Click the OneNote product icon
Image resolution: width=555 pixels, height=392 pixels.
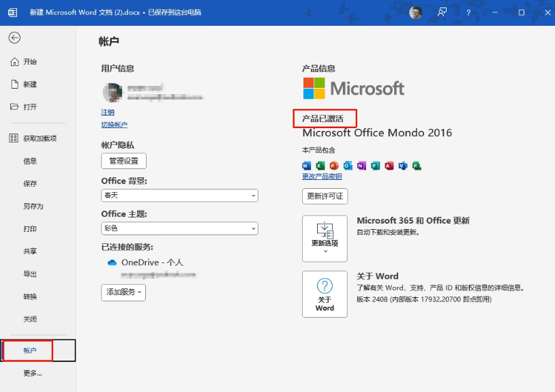[361, 166]
